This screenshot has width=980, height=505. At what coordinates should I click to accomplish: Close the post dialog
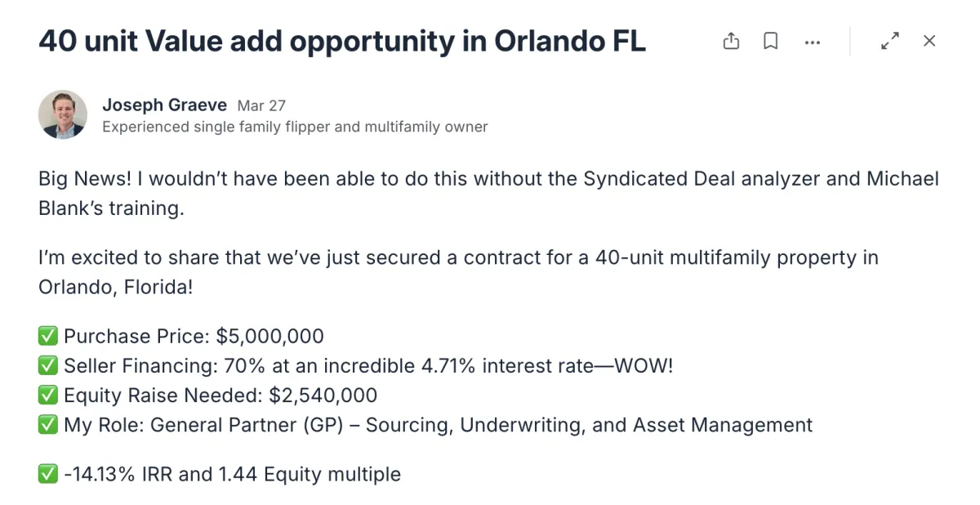[929, 41]
